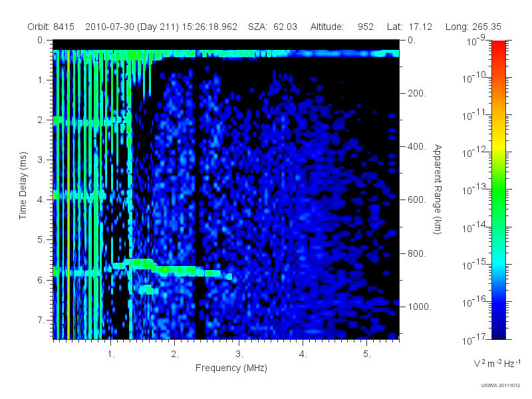Click the 'SZA: 62.03' header text

(273, 27)
